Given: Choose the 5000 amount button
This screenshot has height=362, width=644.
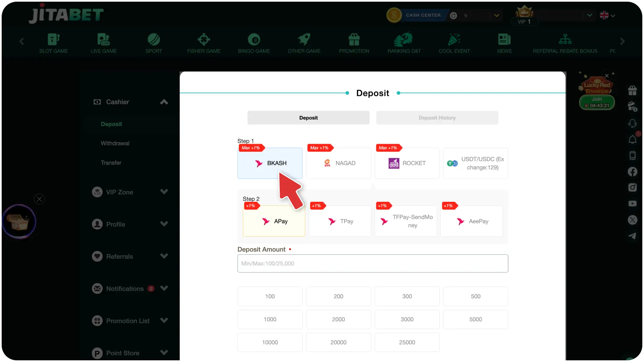Looking at the screenshot, I should (x=476, y=319).
